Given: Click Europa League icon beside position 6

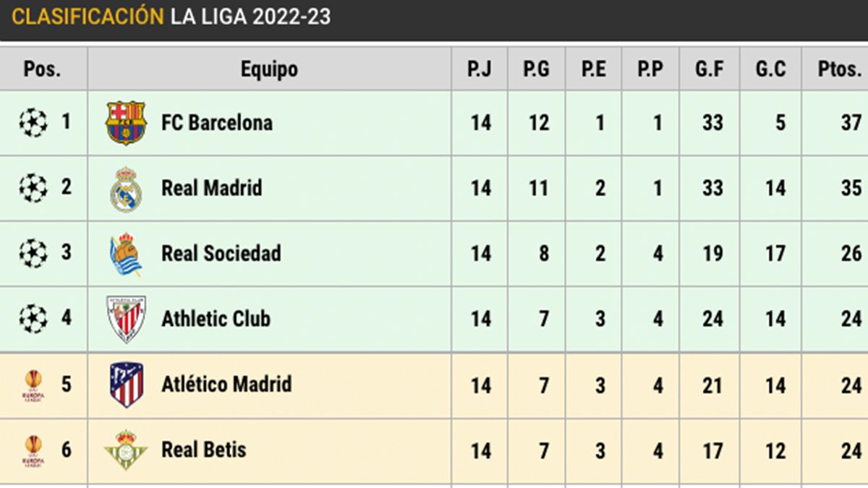Looking at the screenshot, I should click(33, 451).
